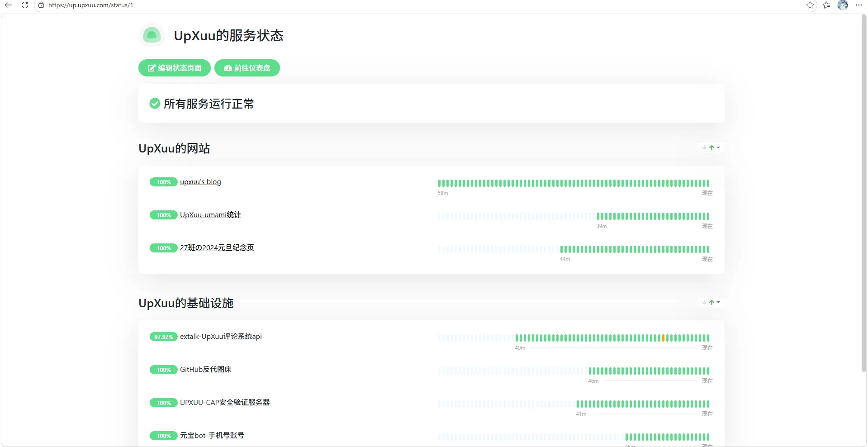Click the UpXuu的服务状态 page title
Image resolution: width=868 pixels, height=447 pixels.
point(228,35)
